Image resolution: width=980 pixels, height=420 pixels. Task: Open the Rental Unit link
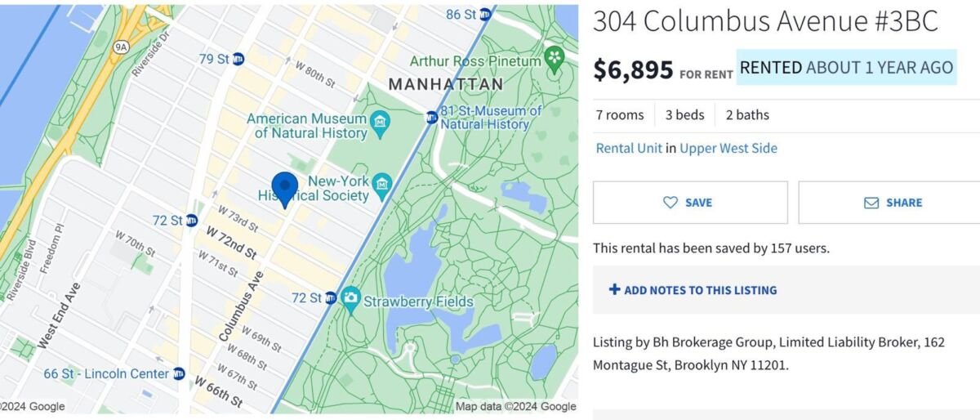[x=628, y=148]
